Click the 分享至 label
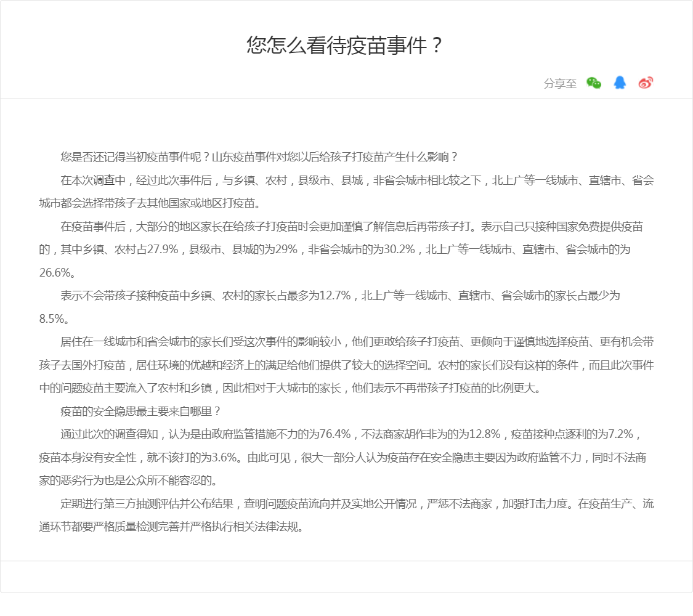 click(560, 84)
